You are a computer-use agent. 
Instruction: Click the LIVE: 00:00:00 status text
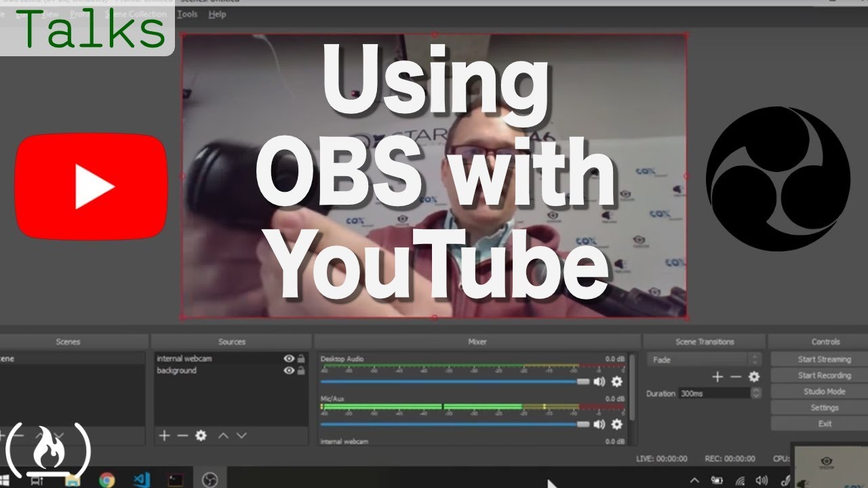tap(661, 459)
